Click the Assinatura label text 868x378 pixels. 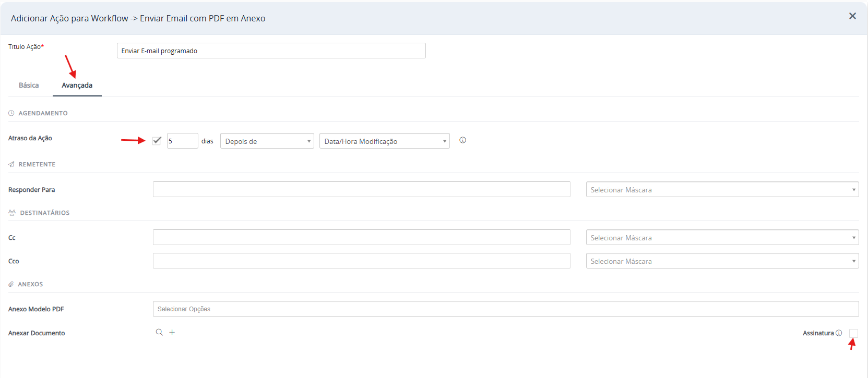(818, 333)
